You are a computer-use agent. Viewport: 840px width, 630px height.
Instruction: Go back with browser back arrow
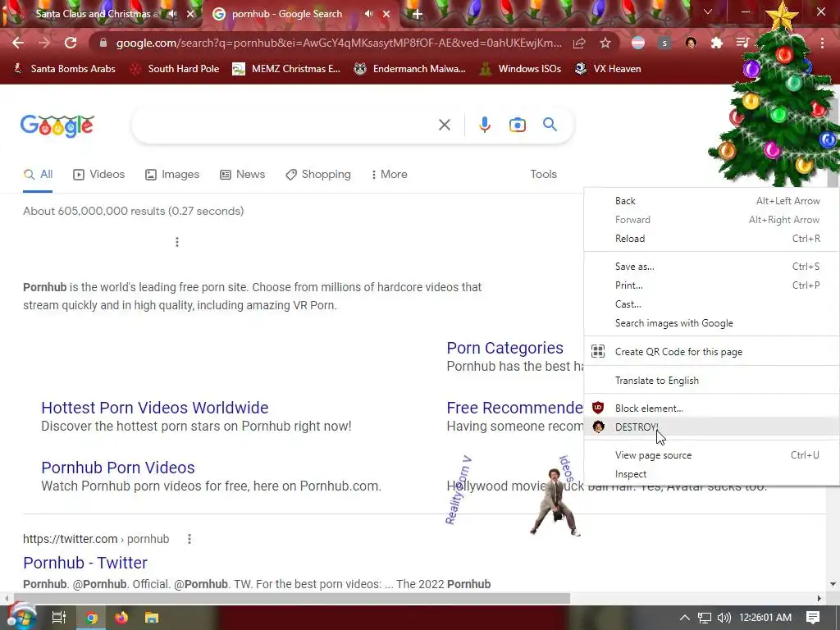point(18,43)
